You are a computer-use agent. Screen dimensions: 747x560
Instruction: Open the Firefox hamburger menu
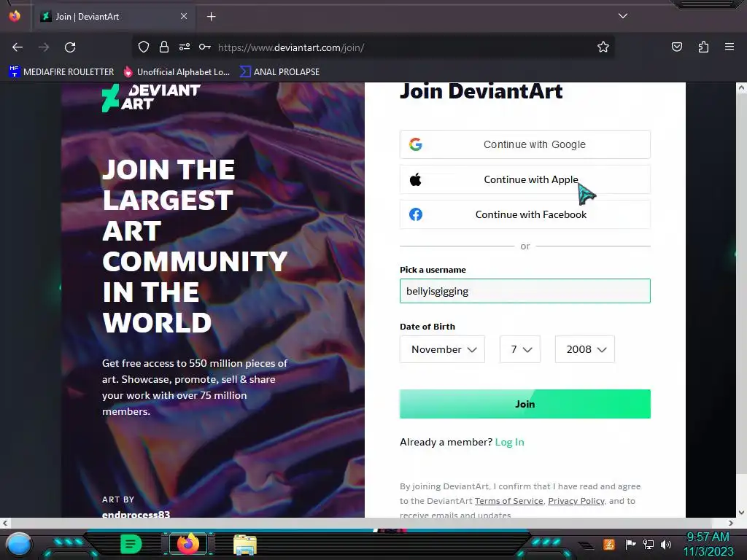click(729, 47)
